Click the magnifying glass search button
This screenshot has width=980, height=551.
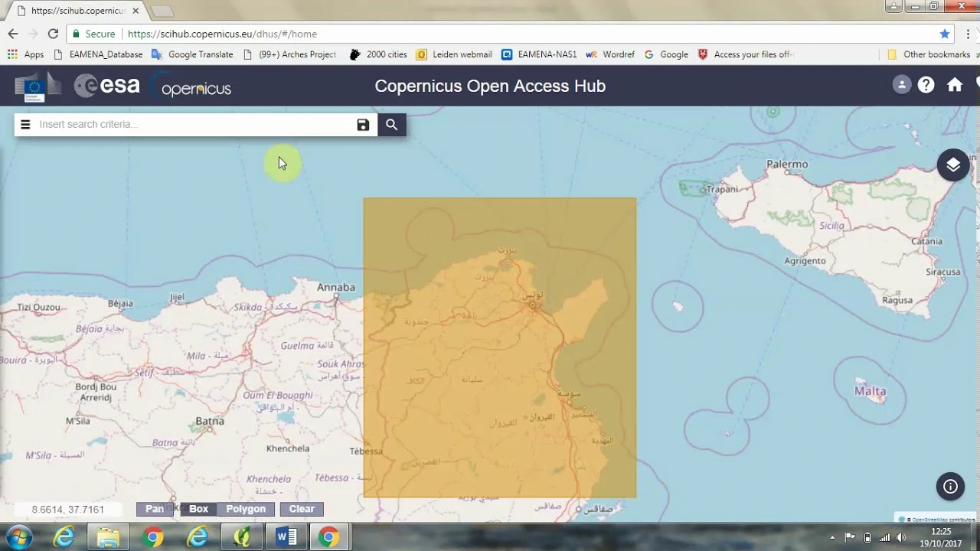391,125
